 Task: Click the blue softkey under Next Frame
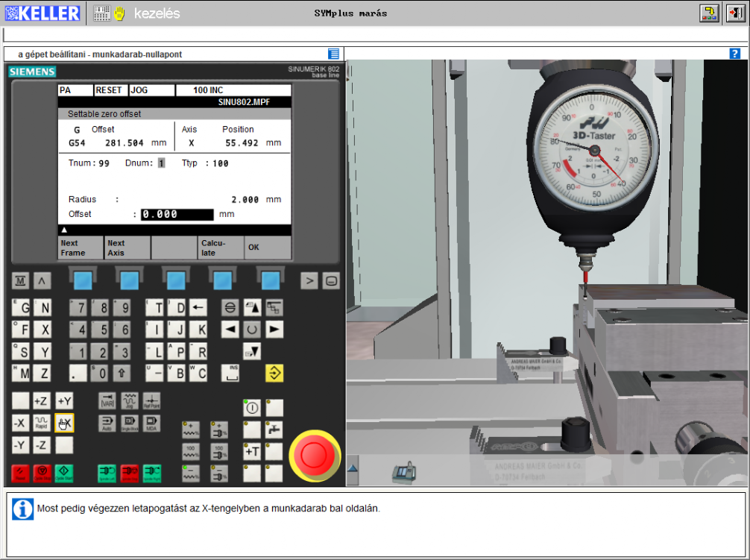click(x=83, y=280)
